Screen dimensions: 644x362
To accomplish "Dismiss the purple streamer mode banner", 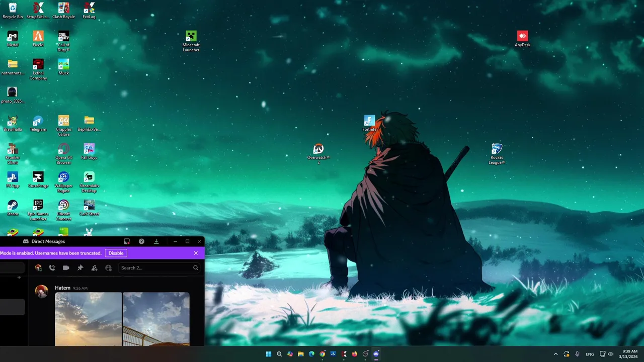I will click(x=196, y=253).
